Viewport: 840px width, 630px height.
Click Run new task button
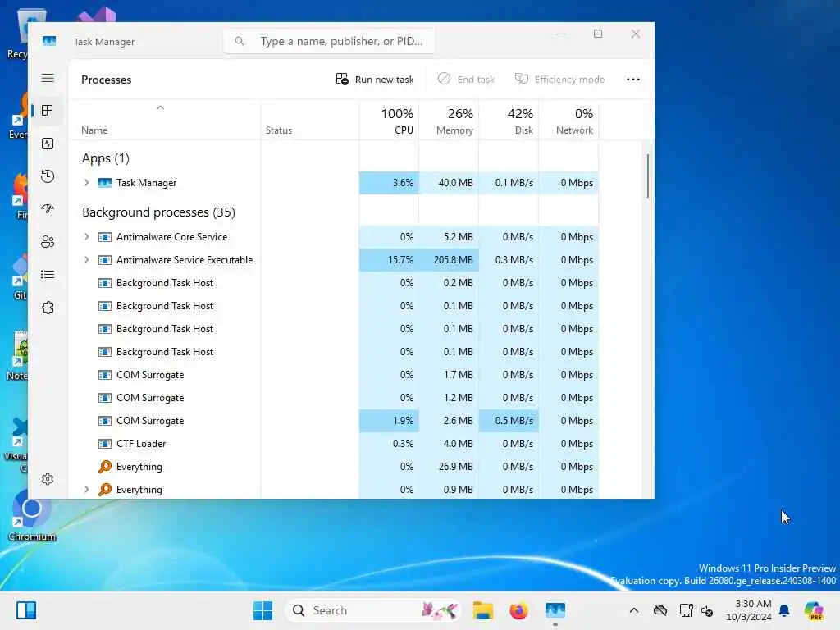[375, 80]
